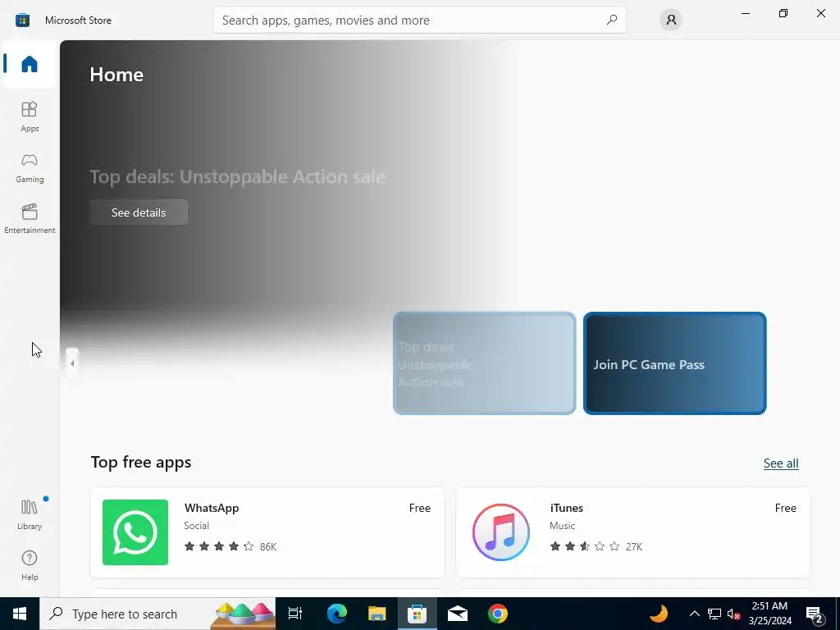Click the iTunes title text

pyautogui.click(x=566, y=508)
